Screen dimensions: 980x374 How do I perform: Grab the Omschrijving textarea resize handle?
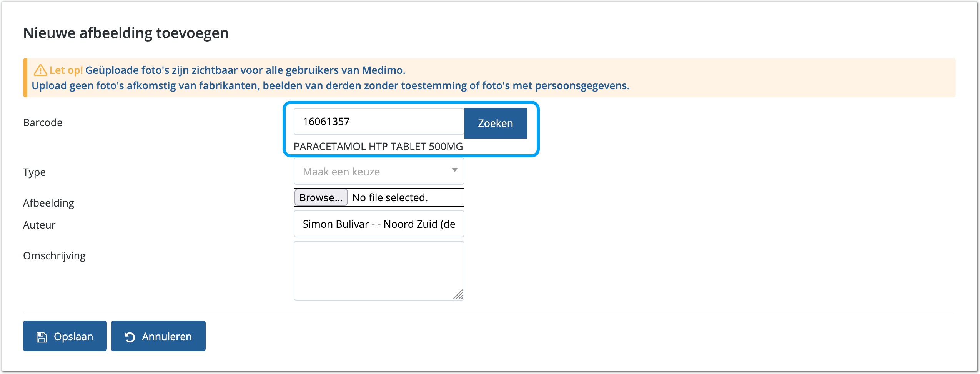click(x=459, y=295)
